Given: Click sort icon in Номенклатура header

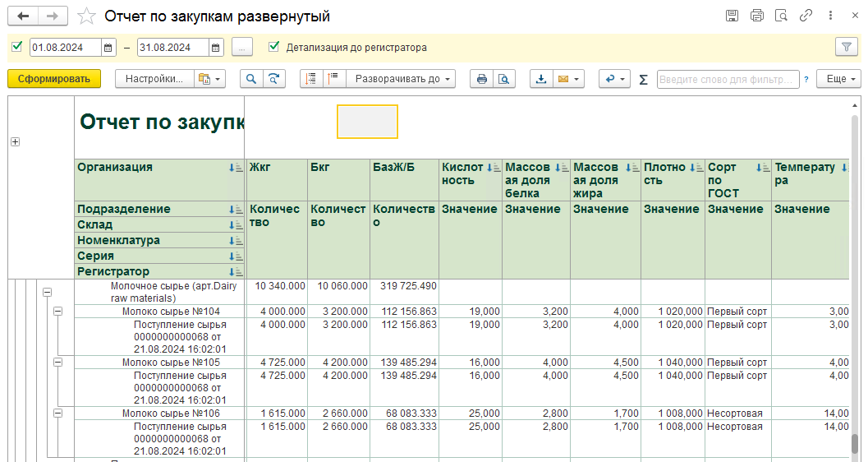Looking at the screenshot, I should pyautogui.click(x=236, y=240).
